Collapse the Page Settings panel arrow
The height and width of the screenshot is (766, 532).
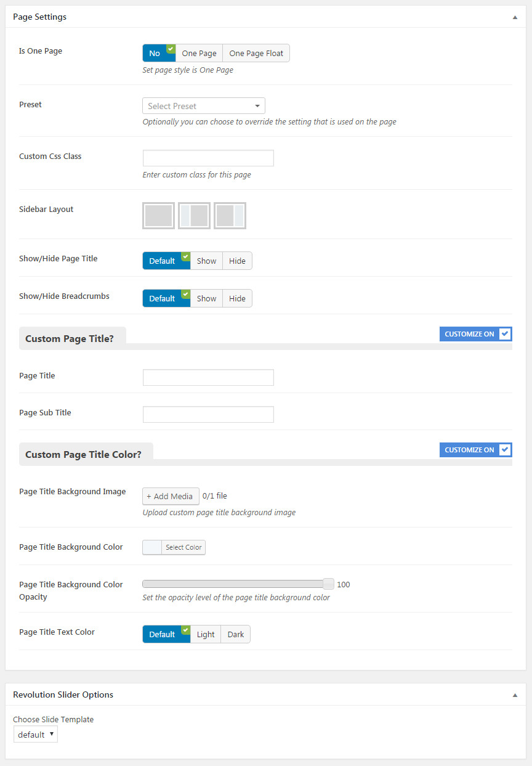(x=515, y=17)
